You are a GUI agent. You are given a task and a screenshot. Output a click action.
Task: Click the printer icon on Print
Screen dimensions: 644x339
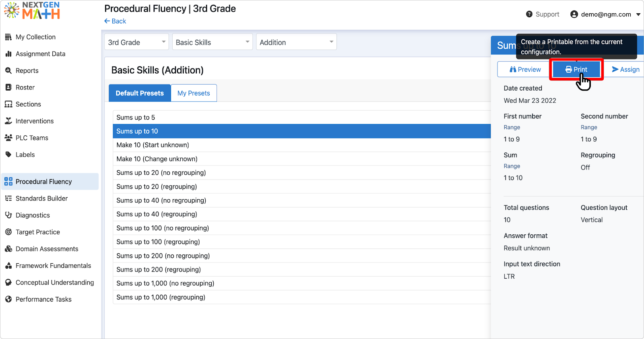pyautogui.click(x=568, y=69)
